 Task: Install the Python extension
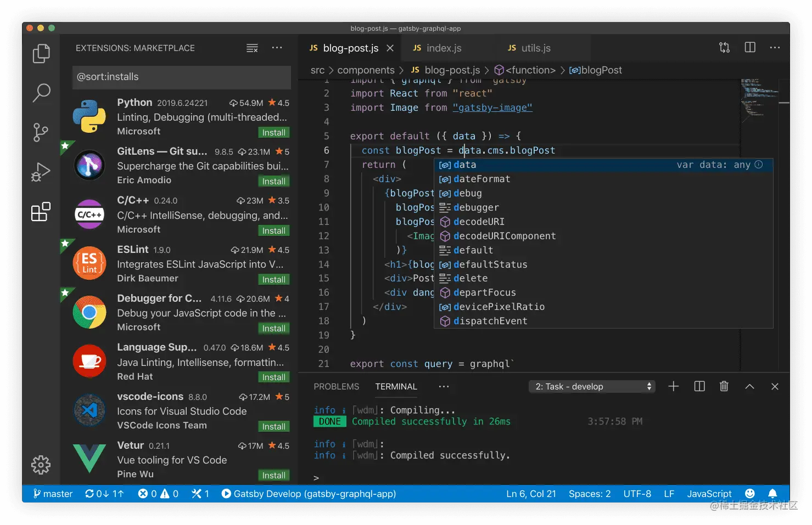point(273,132)
